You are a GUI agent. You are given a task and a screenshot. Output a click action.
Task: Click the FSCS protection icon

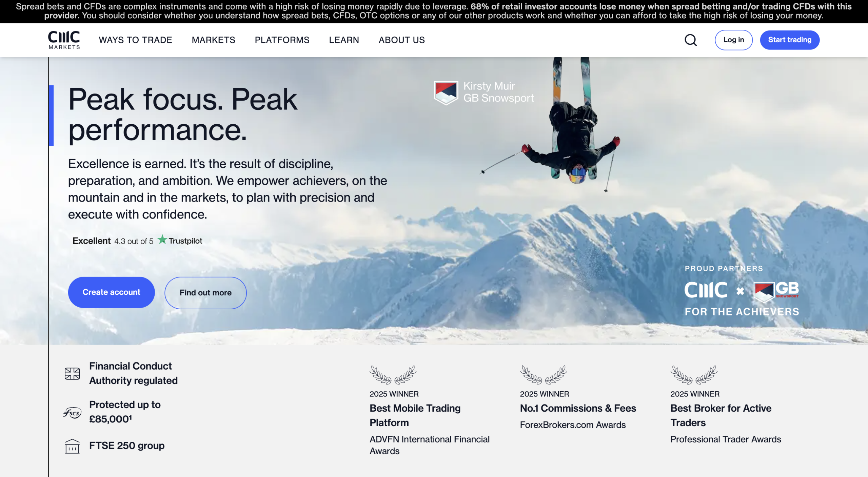point(72,412)
